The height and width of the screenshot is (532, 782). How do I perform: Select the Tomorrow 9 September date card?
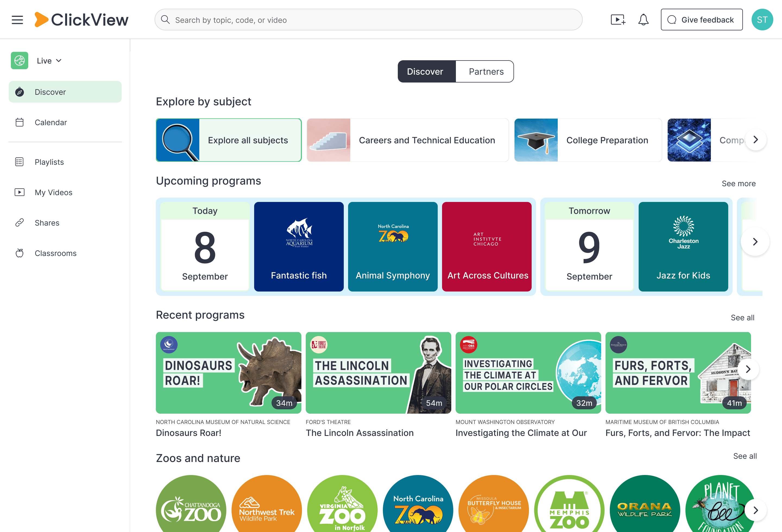point(589,246)
